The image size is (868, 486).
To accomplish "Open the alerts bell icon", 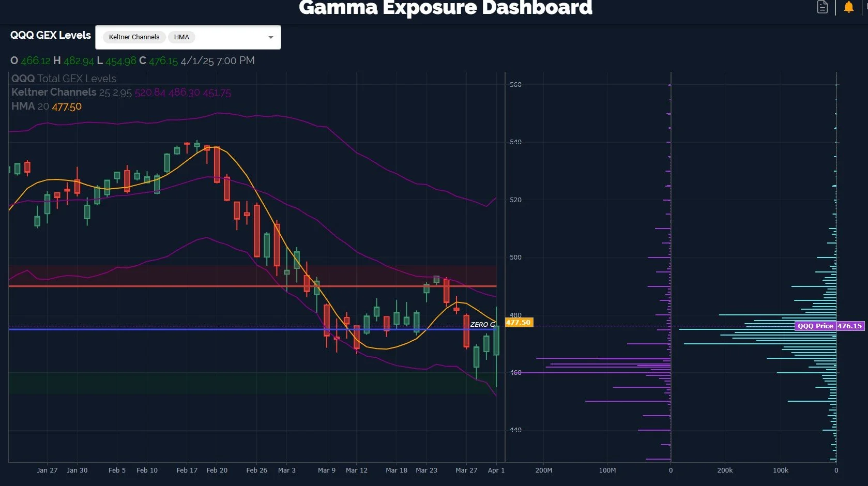I will [x=848, y=7].
